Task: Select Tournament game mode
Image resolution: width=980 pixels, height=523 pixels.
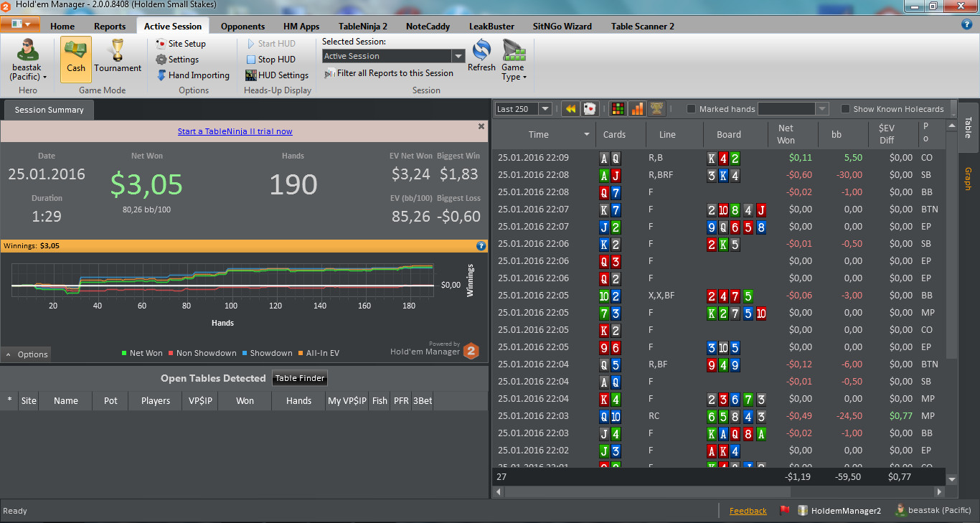Action: point(118,58)
